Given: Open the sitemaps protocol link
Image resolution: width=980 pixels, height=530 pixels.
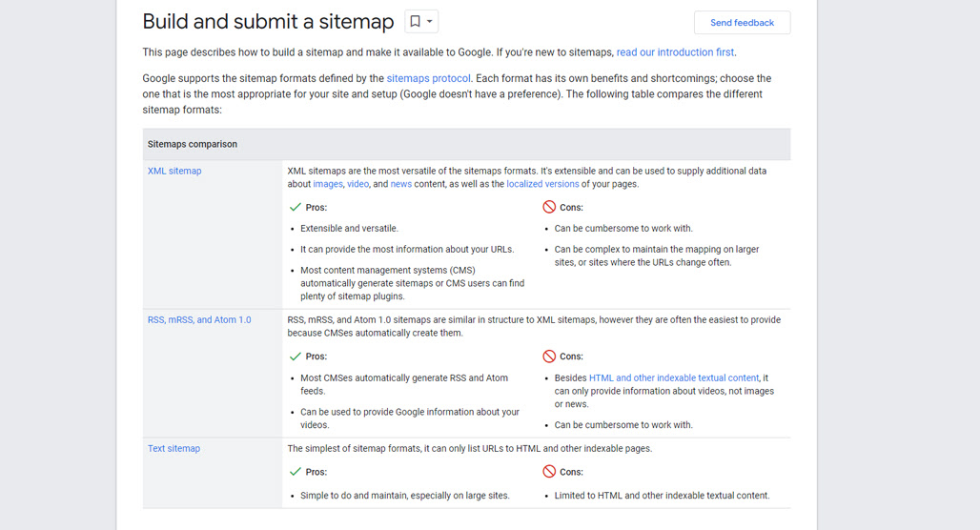Looking at the screenshot, I should coord(428,79).
